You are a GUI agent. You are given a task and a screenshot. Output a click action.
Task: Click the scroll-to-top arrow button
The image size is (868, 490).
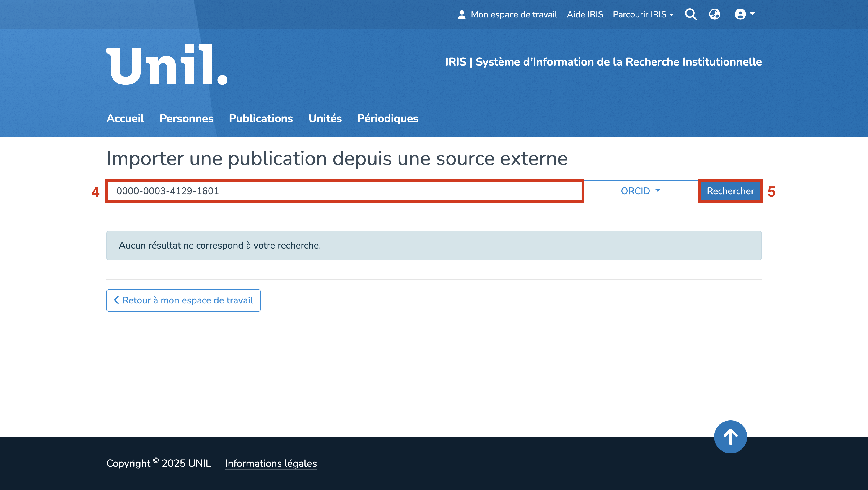coord(730,437)
